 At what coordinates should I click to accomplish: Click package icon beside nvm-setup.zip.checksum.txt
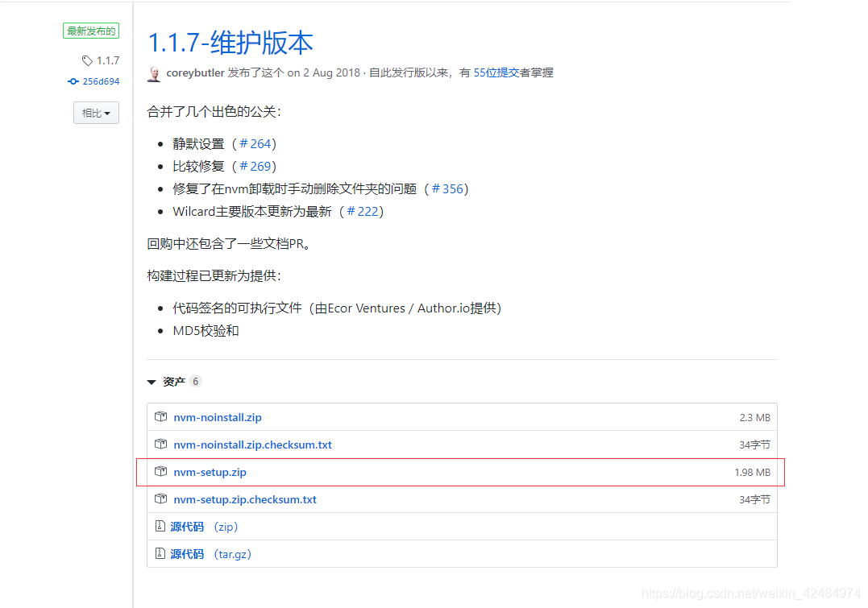tap(160, 498)
